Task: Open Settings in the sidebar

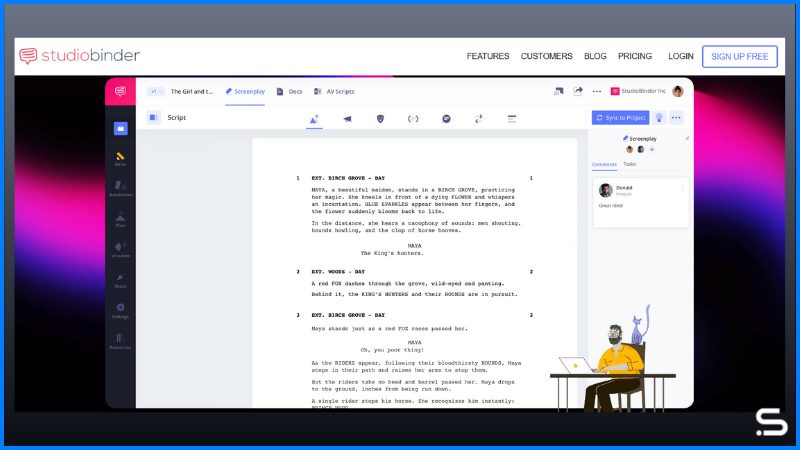Action: [x=120, y=311]
